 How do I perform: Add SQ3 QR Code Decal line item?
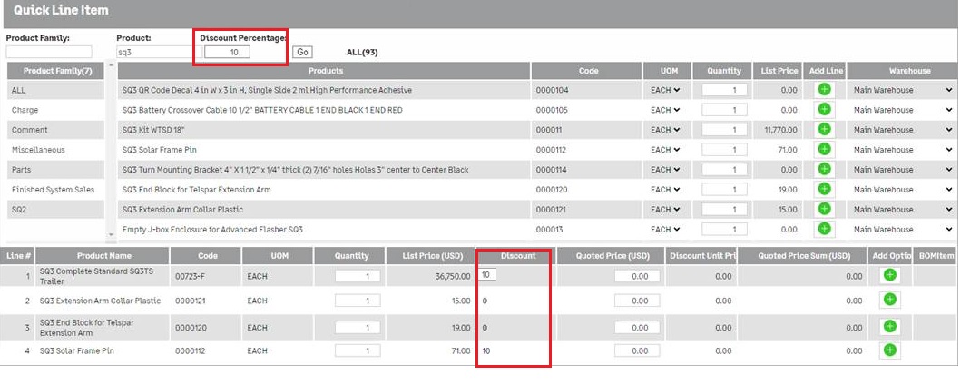click(x=824, y=90)
